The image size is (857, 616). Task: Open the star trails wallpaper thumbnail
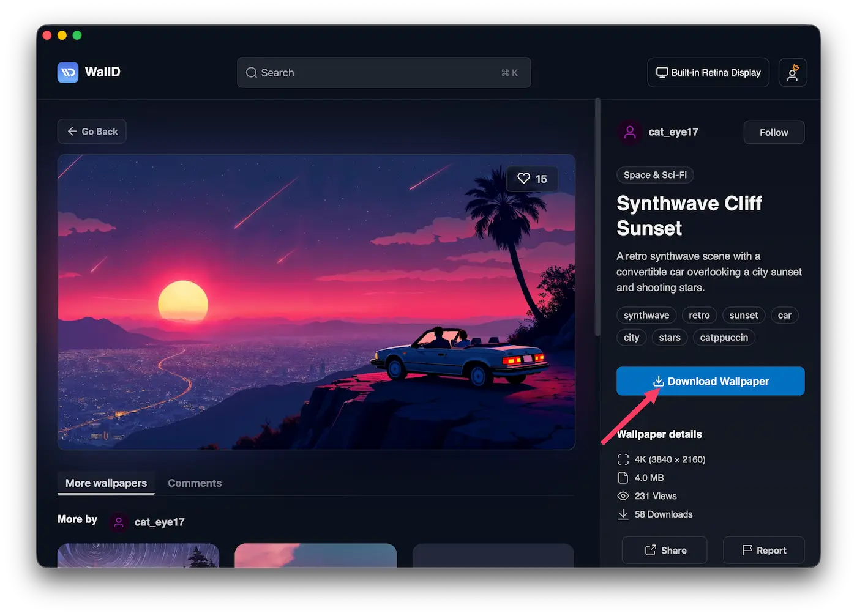point(138,555)
